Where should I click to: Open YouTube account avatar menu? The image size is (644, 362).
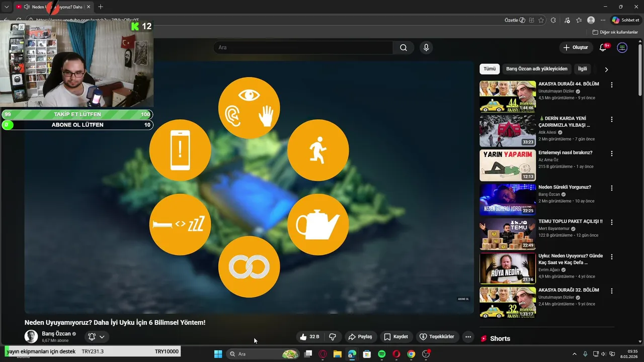click(x=622, y=48)
